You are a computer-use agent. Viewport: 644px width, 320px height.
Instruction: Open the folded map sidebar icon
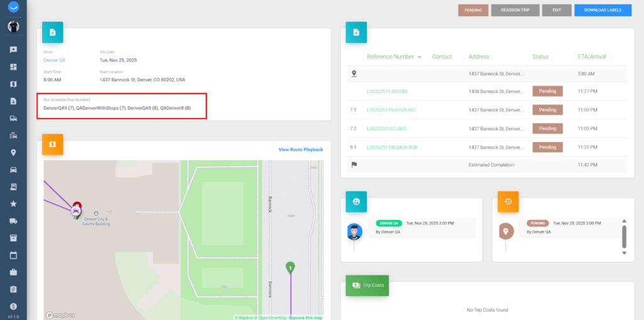coord(13,84)
